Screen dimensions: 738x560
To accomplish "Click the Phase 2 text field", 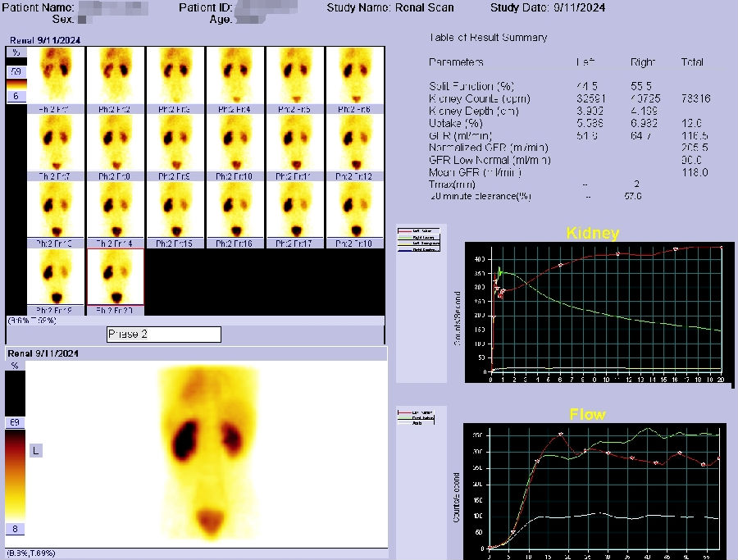I will click(x=164, y=335).
